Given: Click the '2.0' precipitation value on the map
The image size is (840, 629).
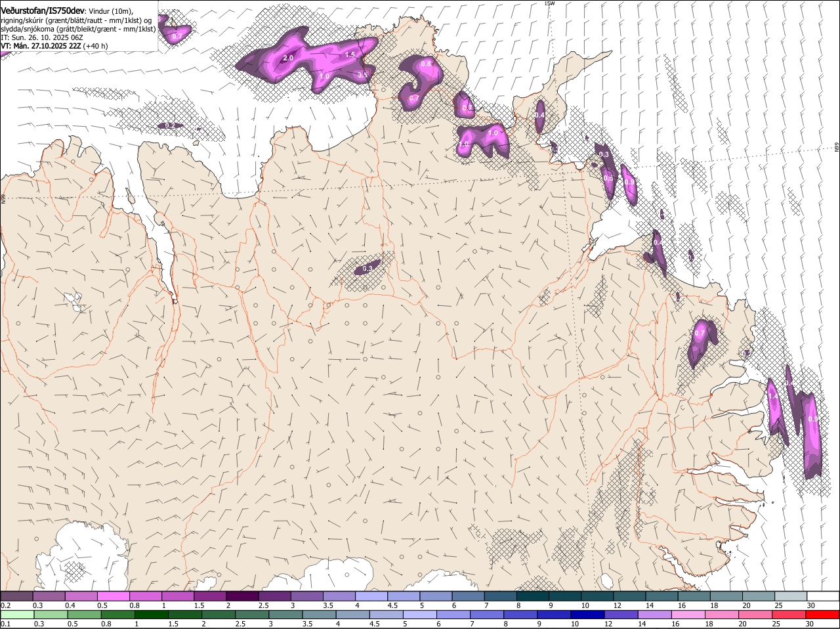Looking at the screenshot, I should click(287, 58).
